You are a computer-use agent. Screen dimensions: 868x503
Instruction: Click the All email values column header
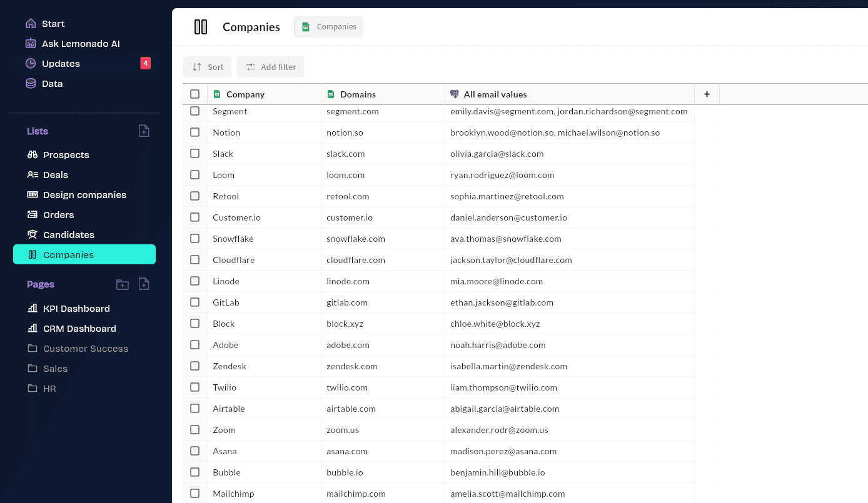pos(570,94)
